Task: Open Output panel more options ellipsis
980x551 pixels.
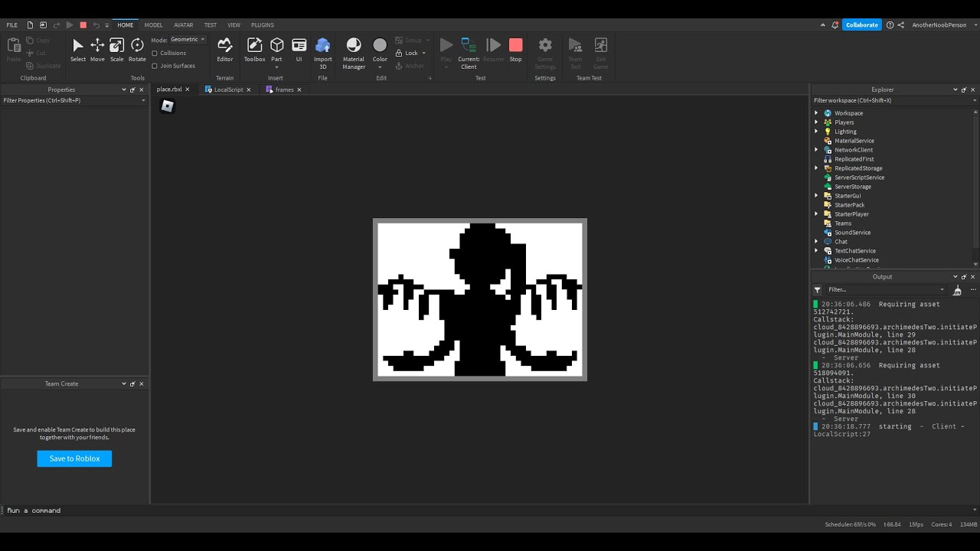Action: [x=973, y=290]
